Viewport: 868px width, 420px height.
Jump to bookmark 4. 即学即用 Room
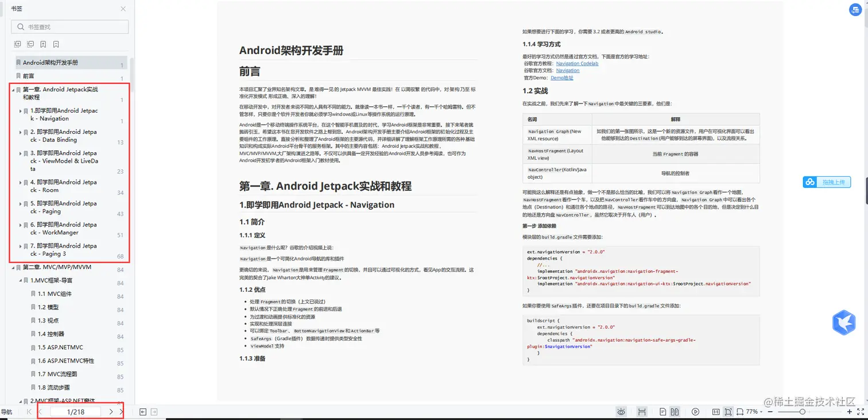[x=64, y=186]
